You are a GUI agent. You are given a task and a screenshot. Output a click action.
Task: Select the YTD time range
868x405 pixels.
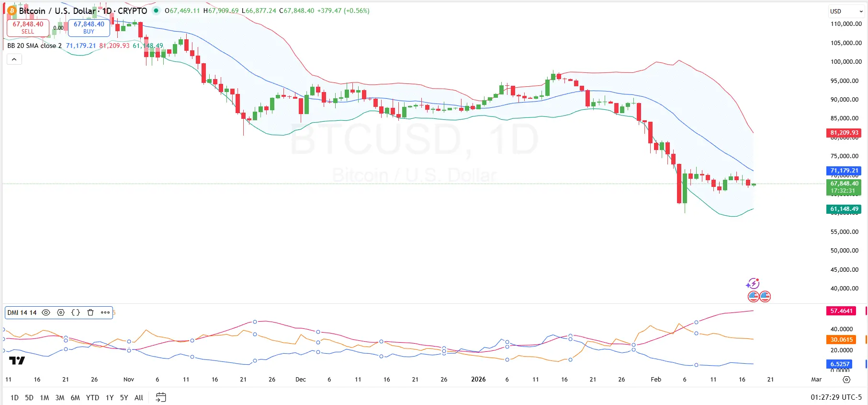[x=92, y=398]
